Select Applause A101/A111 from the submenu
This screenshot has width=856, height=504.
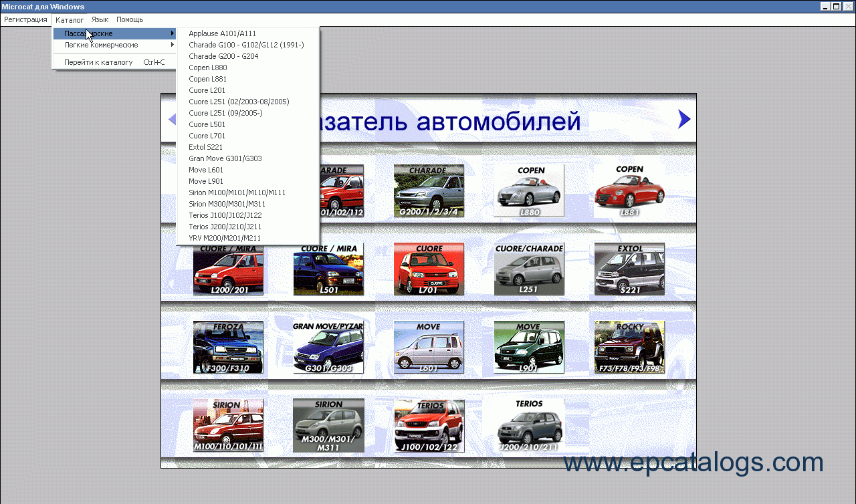coord(222,33)
